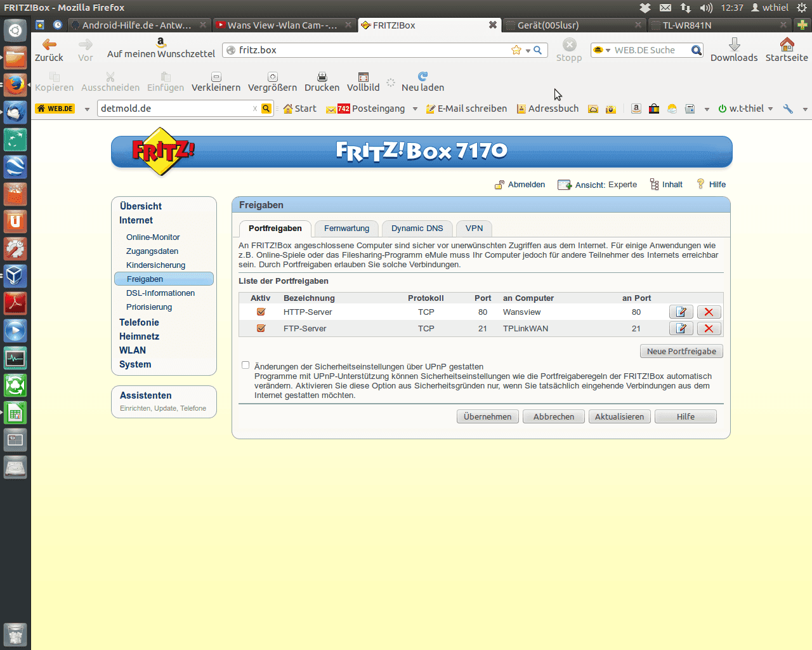The height and width of the screenshot is (650, 812).
Task: Open Online-Monitor in sidebar
Action: [x=153, y=237]
